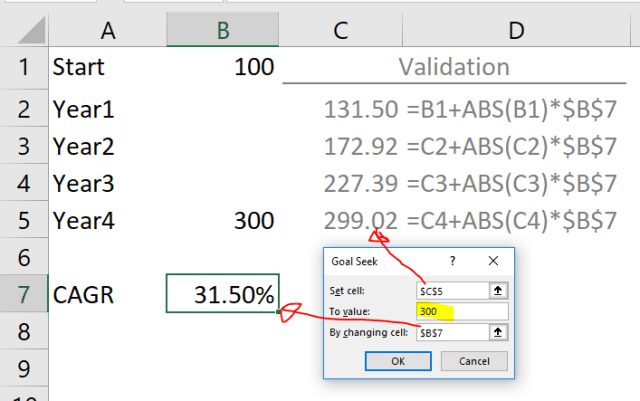
Task: Select the CAGR label cell
Action: (x=108, y=294)
